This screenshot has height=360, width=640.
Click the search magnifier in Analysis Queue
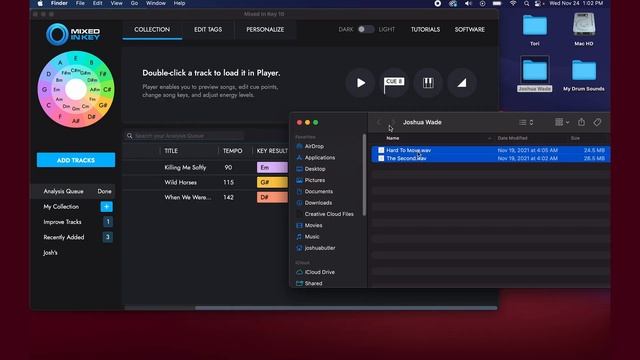[129, 136]
